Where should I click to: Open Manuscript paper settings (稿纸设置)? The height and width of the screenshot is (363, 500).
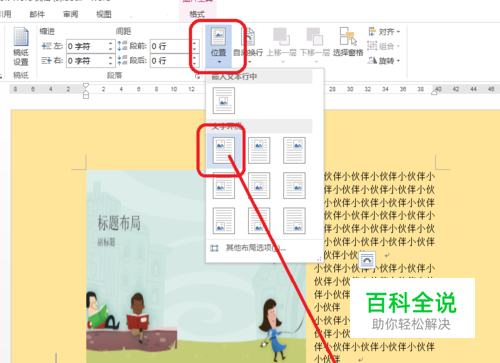(x=21, y=47)
